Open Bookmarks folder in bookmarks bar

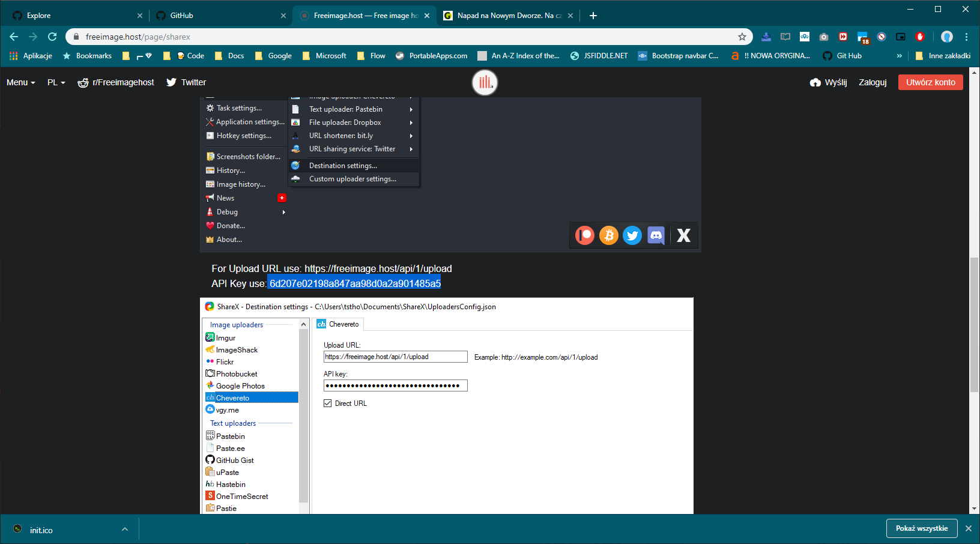(x=87, y=56)
